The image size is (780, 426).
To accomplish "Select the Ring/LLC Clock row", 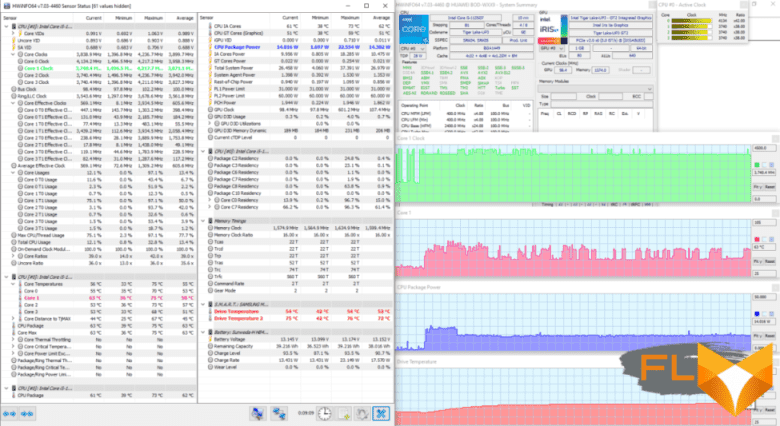I will coord(99,96).
